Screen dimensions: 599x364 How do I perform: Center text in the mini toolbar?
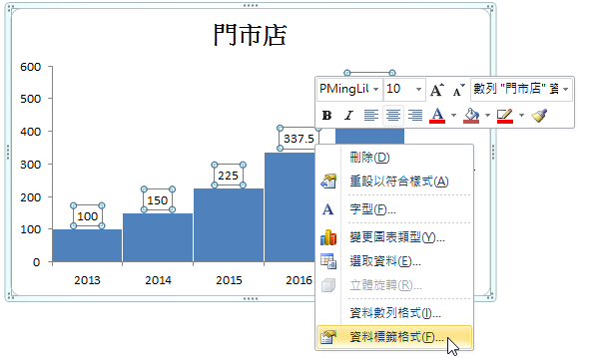pyautogui.click(x=393, y=116)
